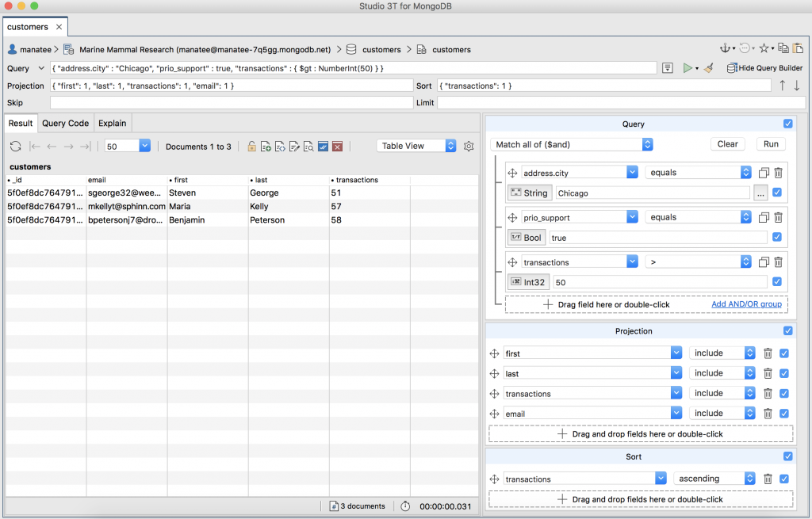Sort by the email column header
Viewport: 812px width, 519px height.
(126, 180)
